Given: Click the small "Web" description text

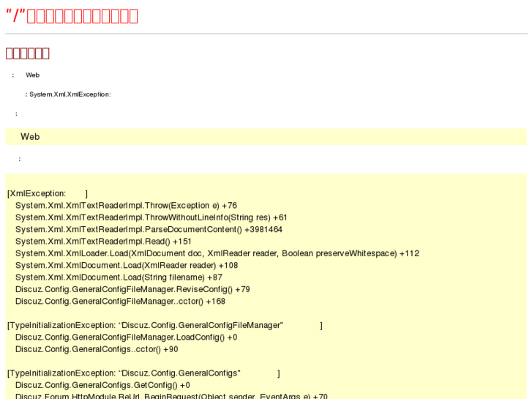Looking at the screenshot, I should click(x=33, y=75).
